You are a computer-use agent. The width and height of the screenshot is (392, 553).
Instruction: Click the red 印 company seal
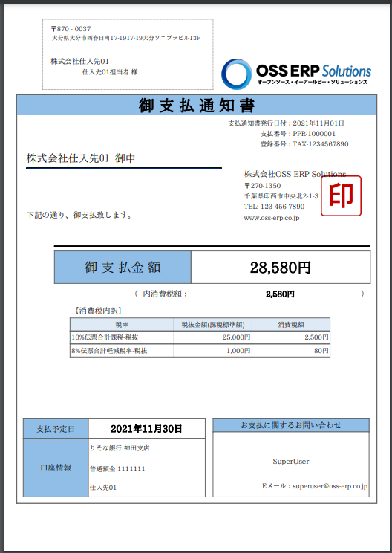[x=341, y=195]
